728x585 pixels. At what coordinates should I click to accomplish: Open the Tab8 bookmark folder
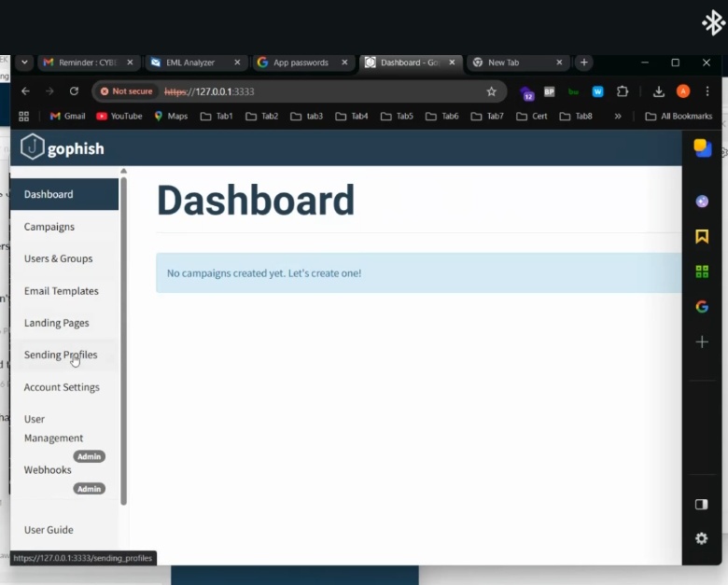(576, 116)
